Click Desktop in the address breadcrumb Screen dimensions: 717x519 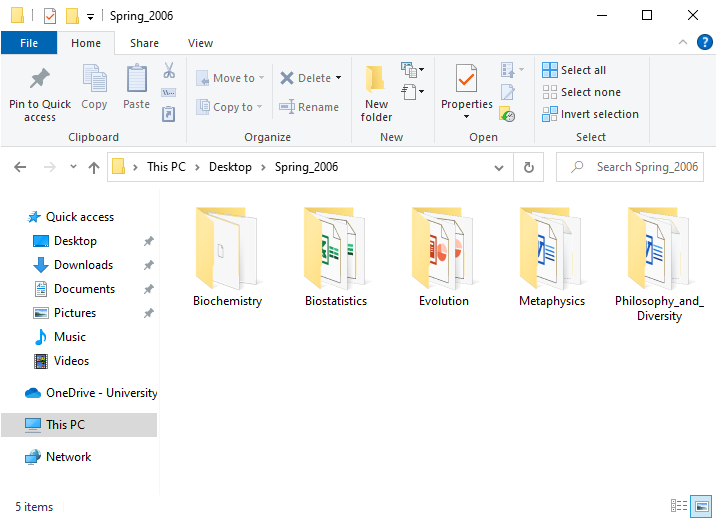(x=230, y=167)
